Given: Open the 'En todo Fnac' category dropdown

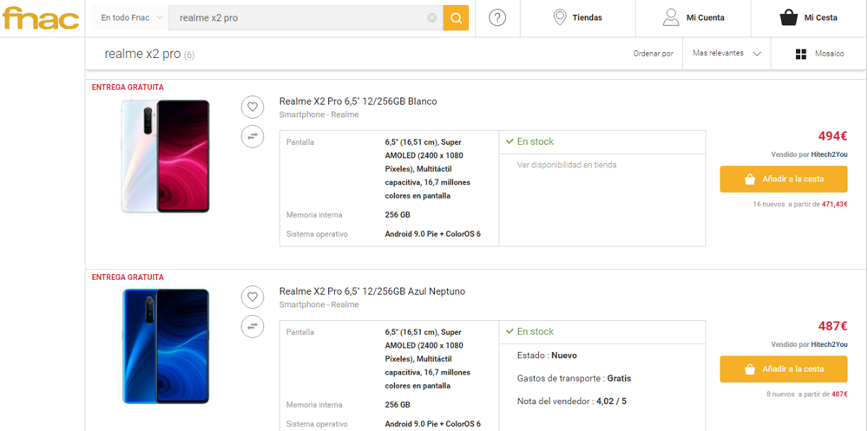Looking at the screenshot, I should click(x=131, y=17).
